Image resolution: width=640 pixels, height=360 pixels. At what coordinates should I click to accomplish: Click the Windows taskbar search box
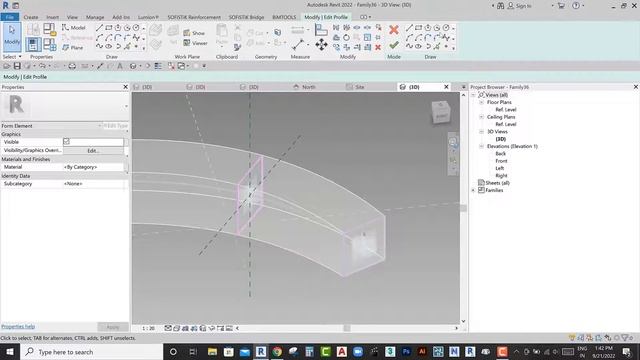click(x=91, y=352)
